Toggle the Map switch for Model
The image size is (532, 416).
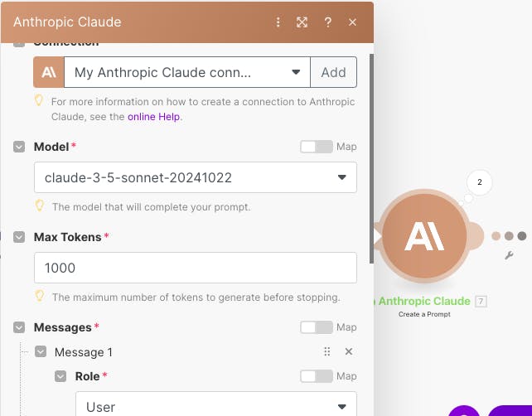click(x=317, y=147)
